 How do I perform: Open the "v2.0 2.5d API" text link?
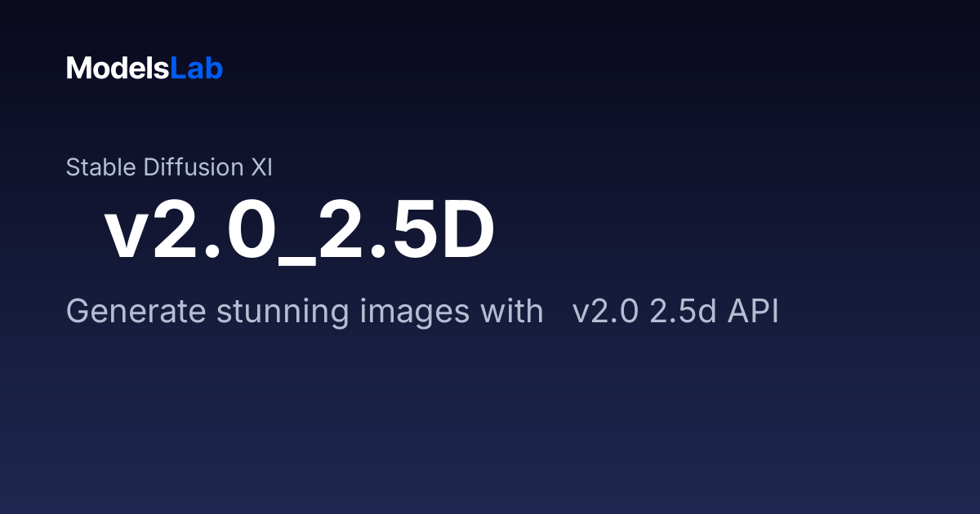pos(675,312)
